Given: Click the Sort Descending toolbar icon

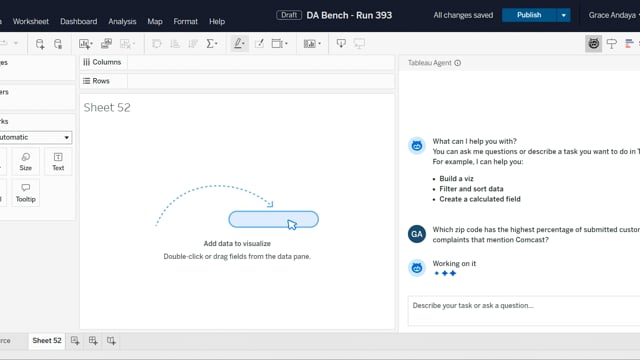Looking at the screenshot, I should pyautogui.click(x=193, y=44).
